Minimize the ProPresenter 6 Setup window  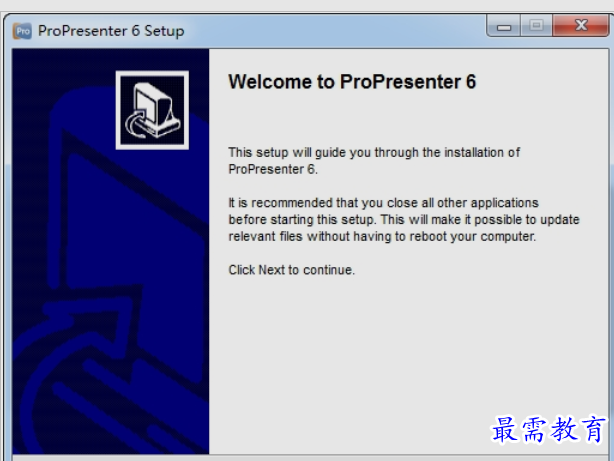pos(504,26)
